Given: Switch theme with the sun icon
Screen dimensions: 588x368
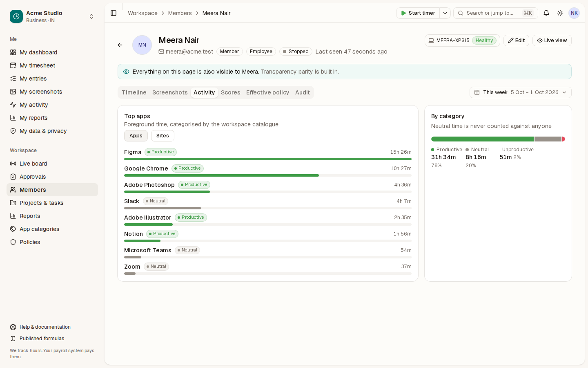Looking at the screenshot, I should pos(560,13).
